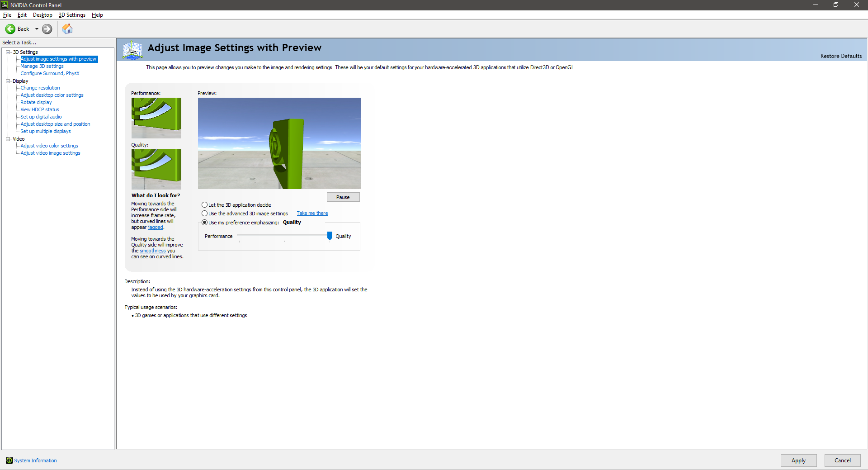Screen dimensions: 868x470
Task: Click the Home icon in the toolbar
Action: (67, 29)
